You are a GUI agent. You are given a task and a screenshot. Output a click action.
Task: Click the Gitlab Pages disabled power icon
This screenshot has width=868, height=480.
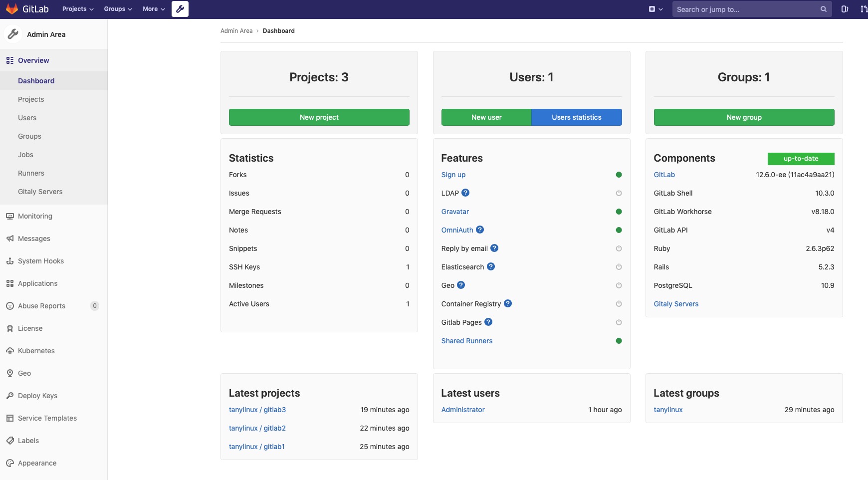(x=619, y=322)
